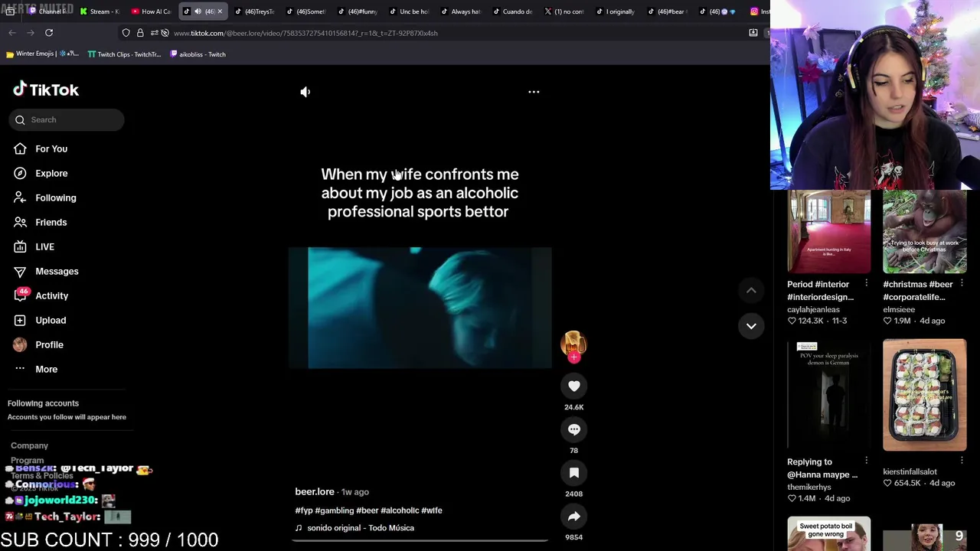The image size is (980, 551).
Task: Open the three-dot video options menu
Action: point(534,92)
